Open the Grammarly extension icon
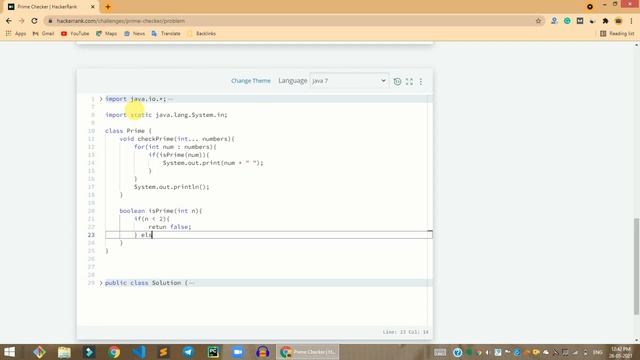The width and height of the screenshot is (640, 360). 567,21
